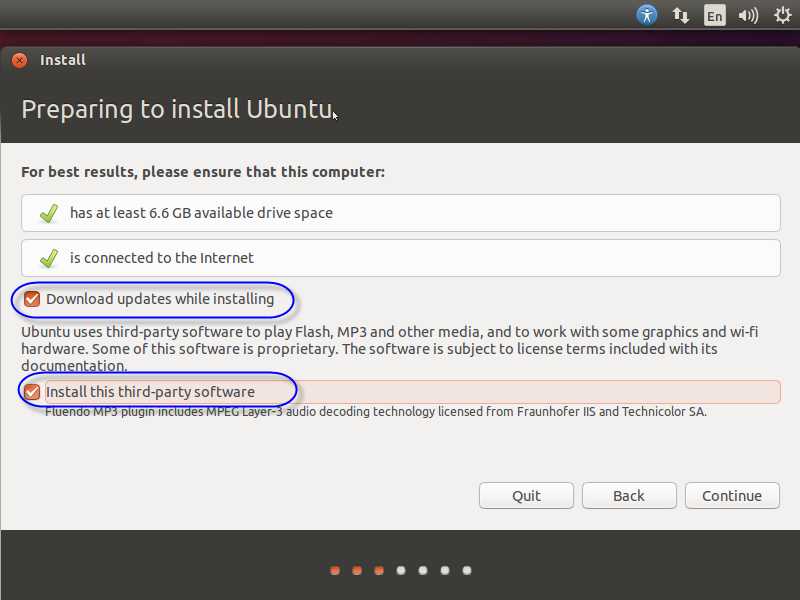Click the green check beside Internet connection

coord(49,258)
